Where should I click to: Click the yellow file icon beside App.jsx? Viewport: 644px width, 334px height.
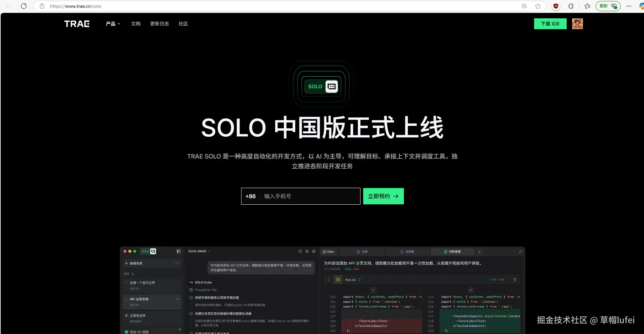point(338,280)
